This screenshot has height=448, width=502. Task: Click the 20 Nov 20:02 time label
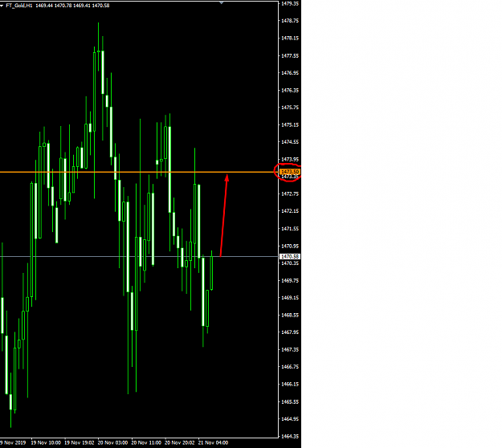click(x=180, y=443)
